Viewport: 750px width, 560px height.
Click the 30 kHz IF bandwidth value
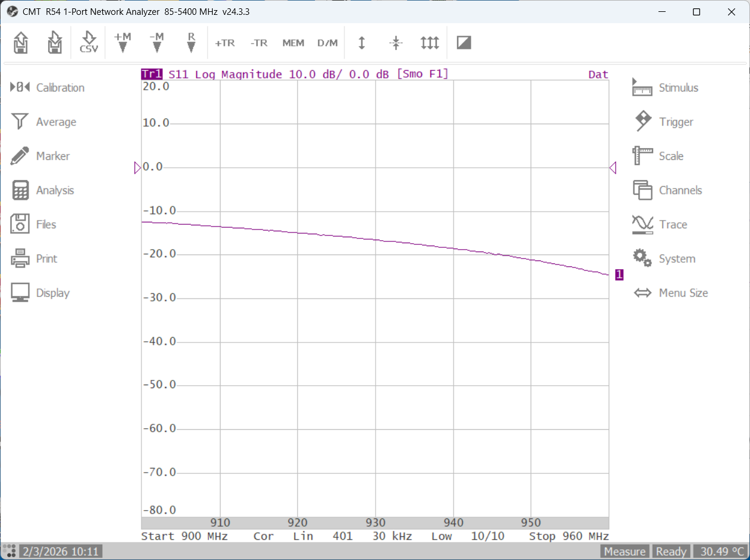[x=392, y=536]
